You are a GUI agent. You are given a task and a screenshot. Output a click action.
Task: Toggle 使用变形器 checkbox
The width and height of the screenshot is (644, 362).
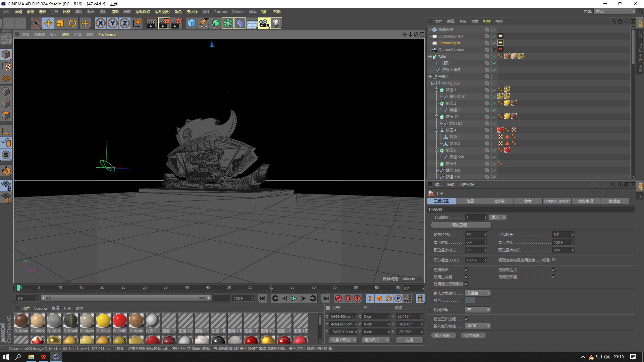pos(554,277)
